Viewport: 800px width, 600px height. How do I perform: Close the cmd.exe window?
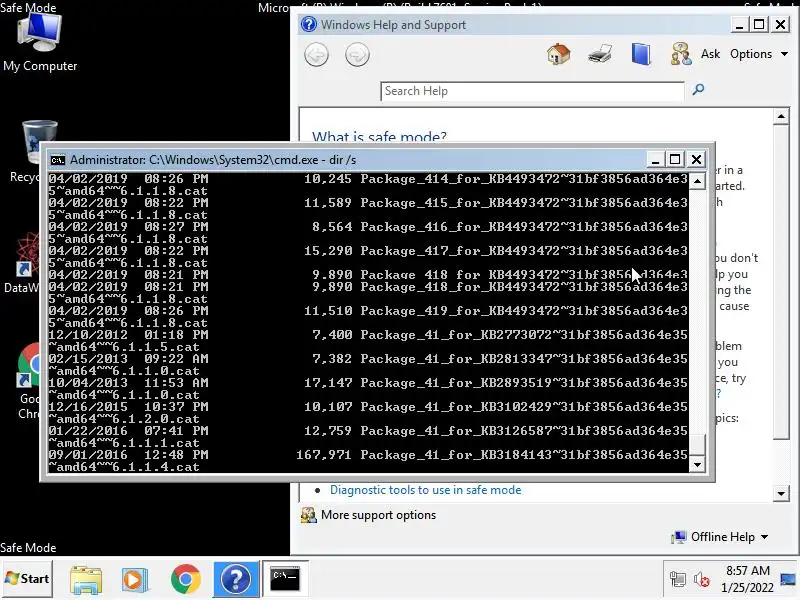pos(696,160)
